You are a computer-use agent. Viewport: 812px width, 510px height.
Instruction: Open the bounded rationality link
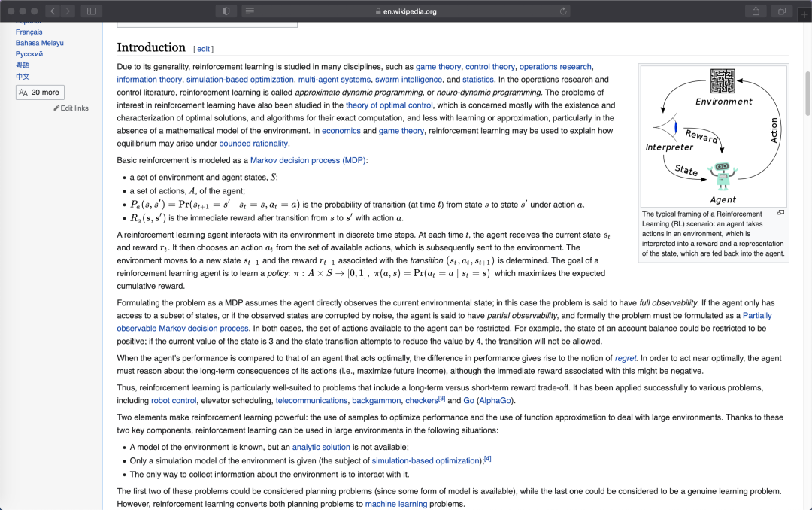tap(253, 144)
